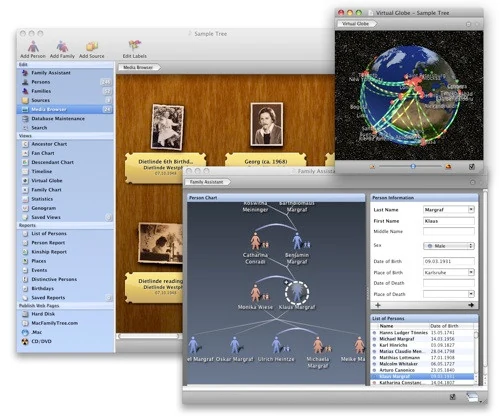This screenshot has width=500, height=417.
Task: Select Michael Margraf list row
Action: point(423,339)
